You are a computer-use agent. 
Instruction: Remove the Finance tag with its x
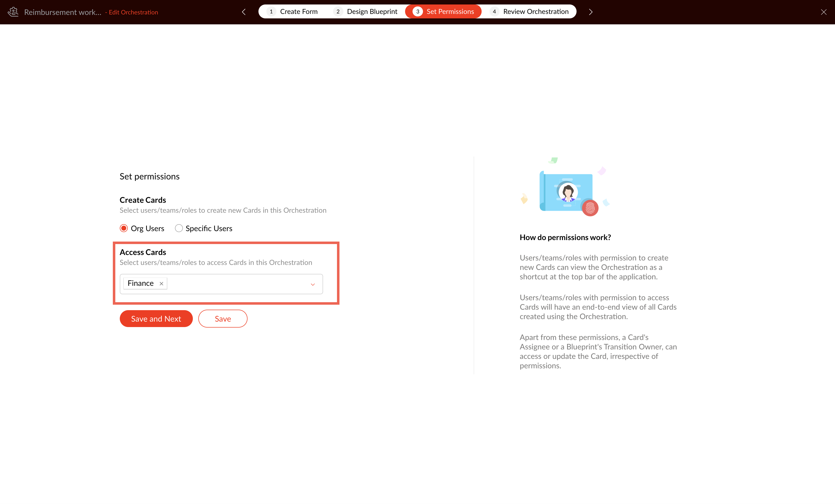161,284
